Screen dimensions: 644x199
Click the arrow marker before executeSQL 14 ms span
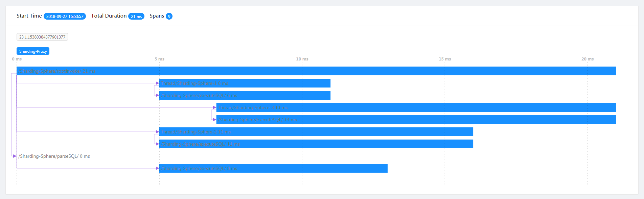pyautogui.click(x=214, y=120)
